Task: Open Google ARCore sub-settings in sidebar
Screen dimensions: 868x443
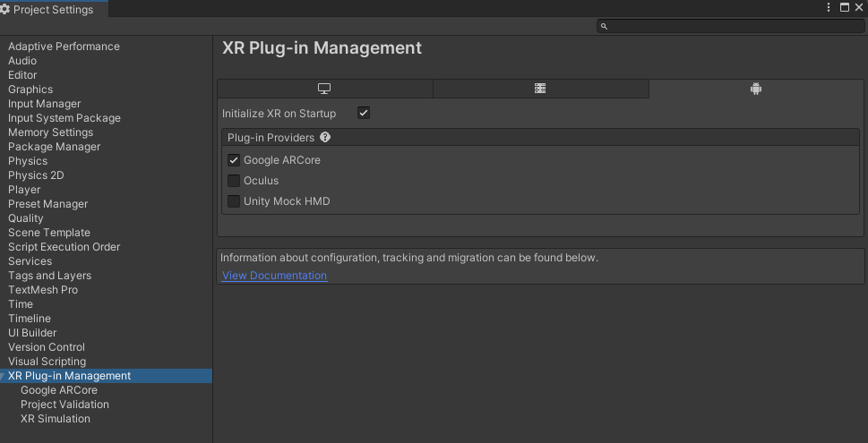Action: [x=59, y=390]
